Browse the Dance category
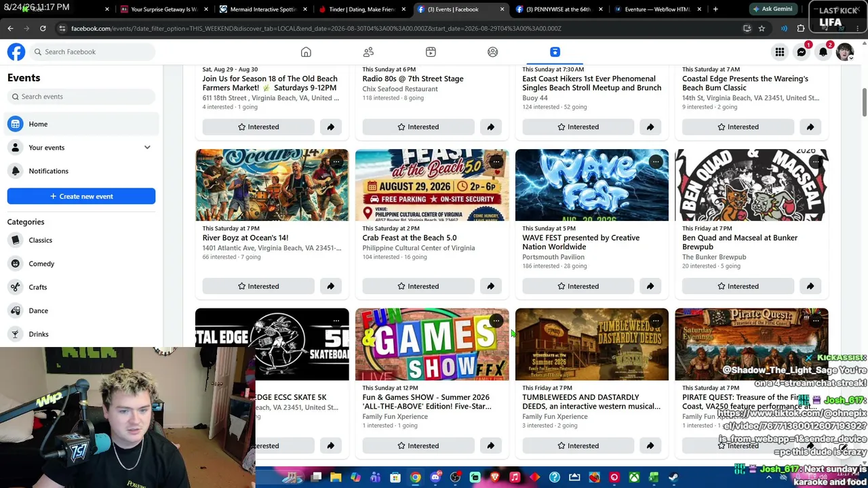868x488 pixels. point(81,310)
